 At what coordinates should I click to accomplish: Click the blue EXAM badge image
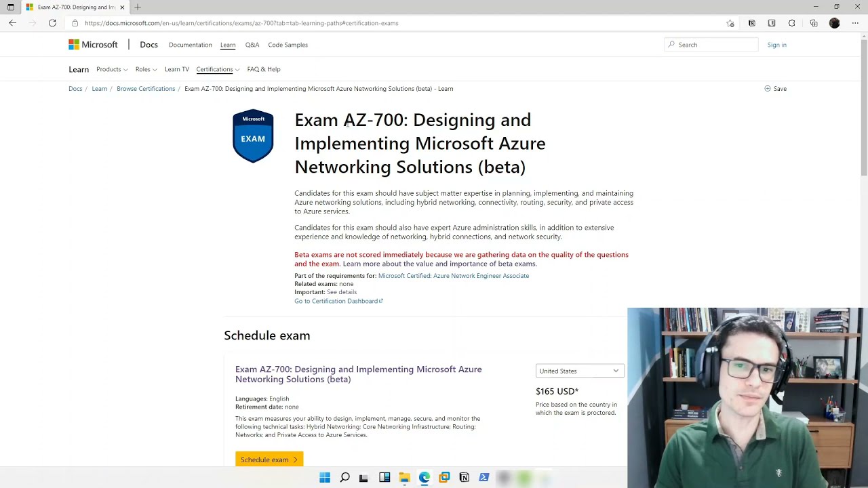(x=253, y=136)
